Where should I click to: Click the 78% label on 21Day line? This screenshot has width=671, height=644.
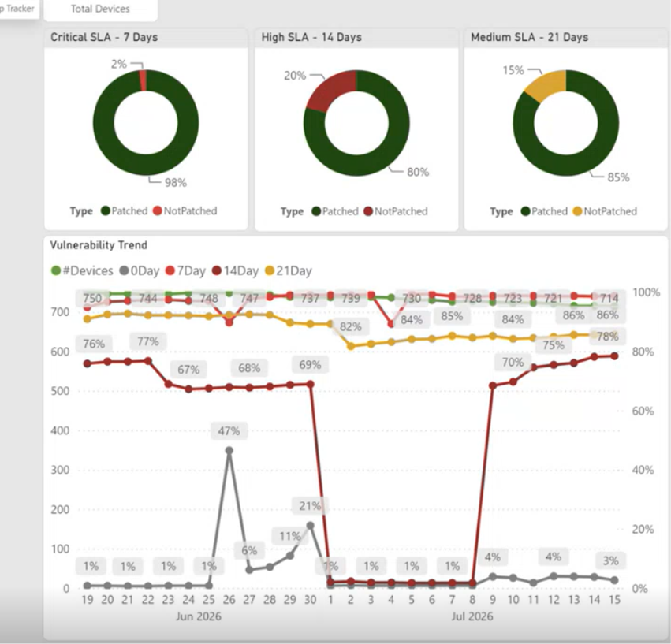pos(607,337)
